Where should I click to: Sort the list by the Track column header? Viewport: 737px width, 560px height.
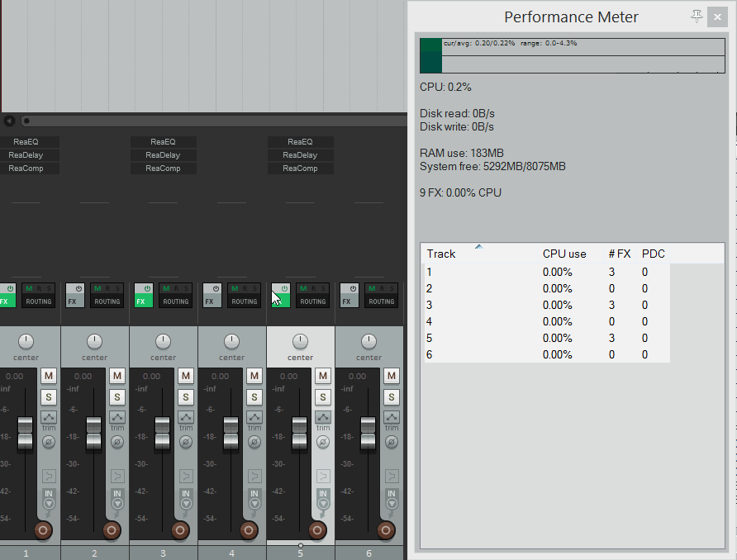(x=441, y=254)
